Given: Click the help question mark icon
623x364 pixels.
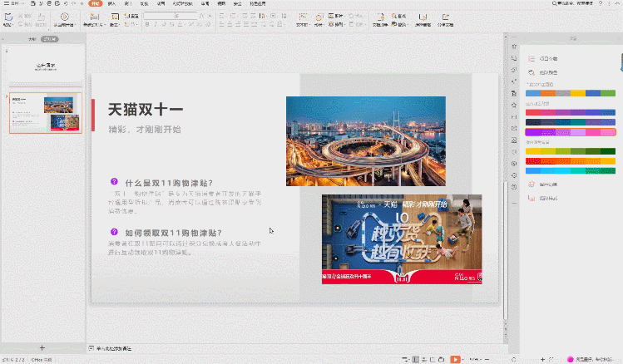Looking at the screenshot, I should (x=600, y=4).
